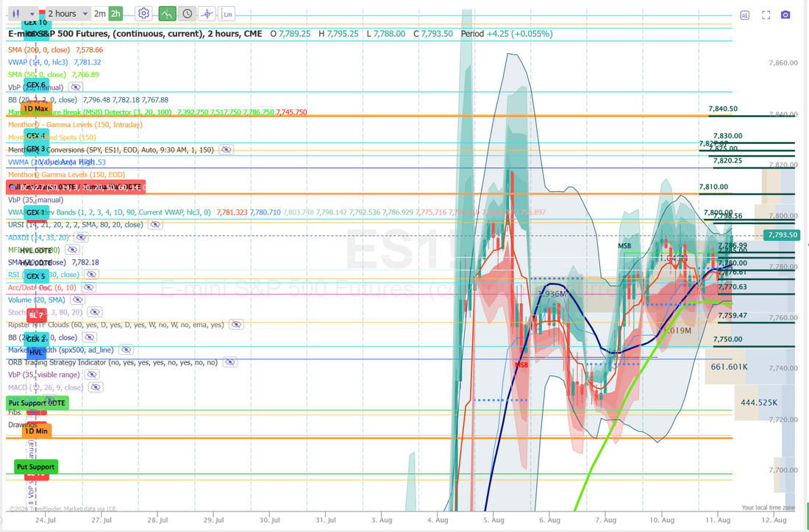The width and height of the screenshot is (809, 532).
Task: Click the current price tag 7,793.50
Action: [x=783, y=234]
